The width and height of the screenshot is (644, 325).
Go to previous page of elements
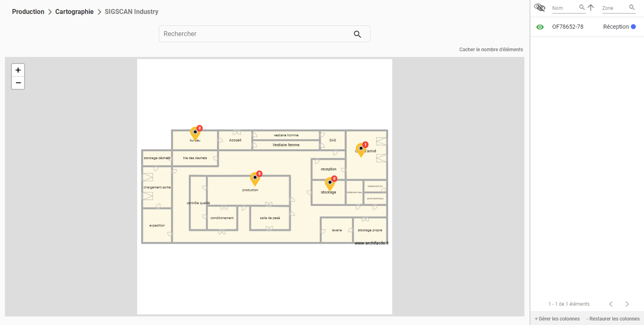[611, 304]
